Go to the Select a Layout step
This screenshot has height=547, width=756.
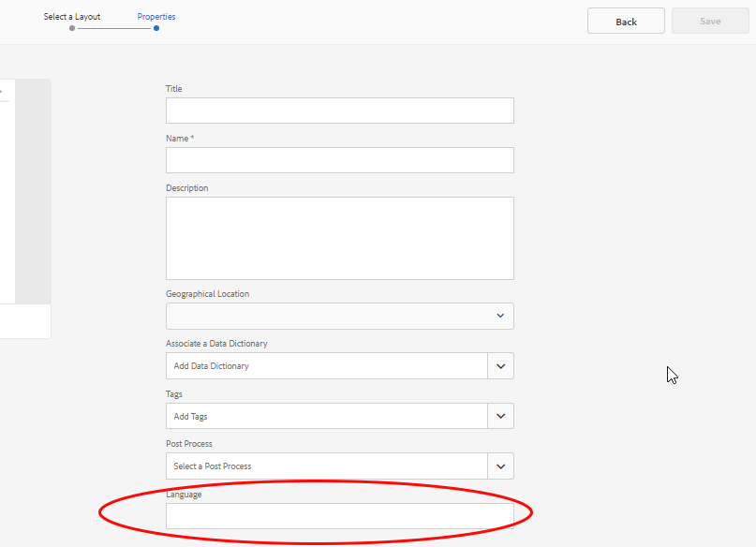pos(72,16)
